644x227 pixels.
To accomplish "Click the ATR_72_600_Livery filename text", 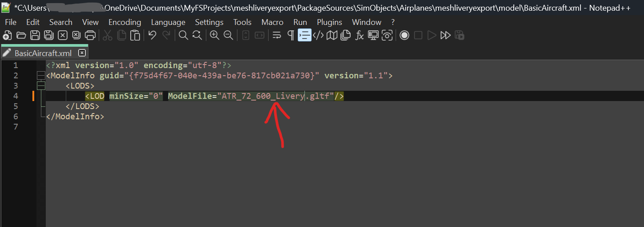I will tap(263, 96).
